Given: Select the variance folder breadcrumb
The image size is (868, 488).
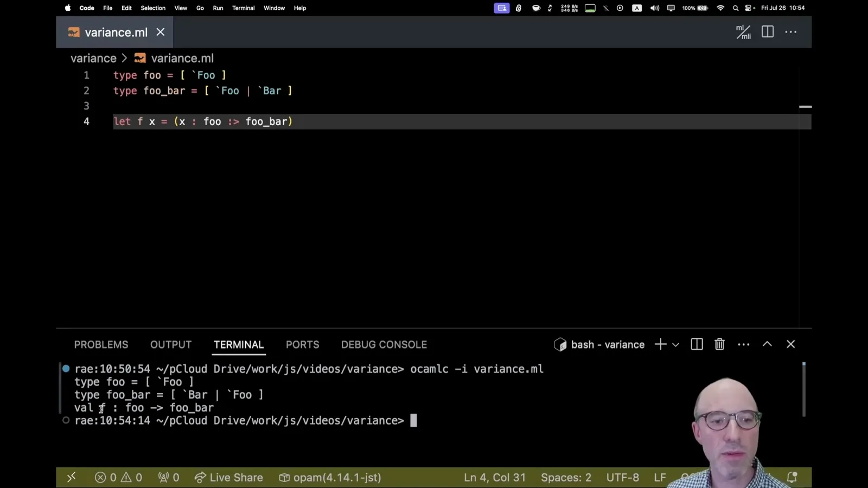Looking at the screenshot, I should pos(93,58).
